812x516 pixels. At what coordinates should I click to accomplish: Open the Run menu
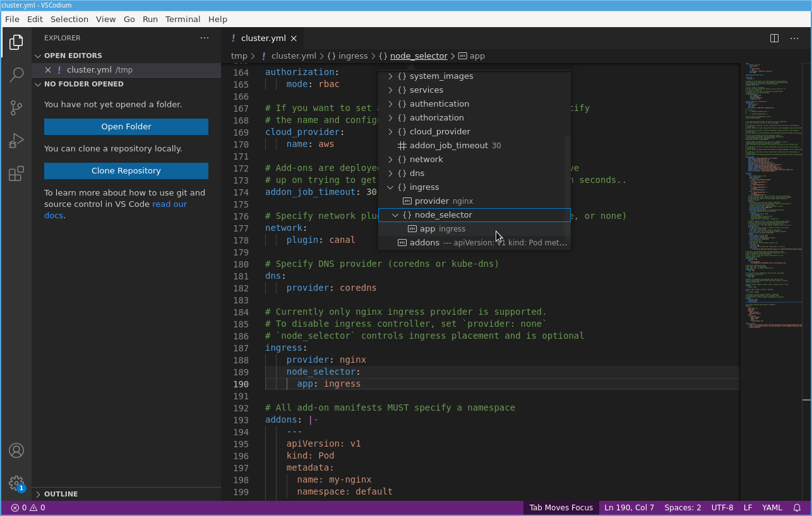(x=150, y=19)
